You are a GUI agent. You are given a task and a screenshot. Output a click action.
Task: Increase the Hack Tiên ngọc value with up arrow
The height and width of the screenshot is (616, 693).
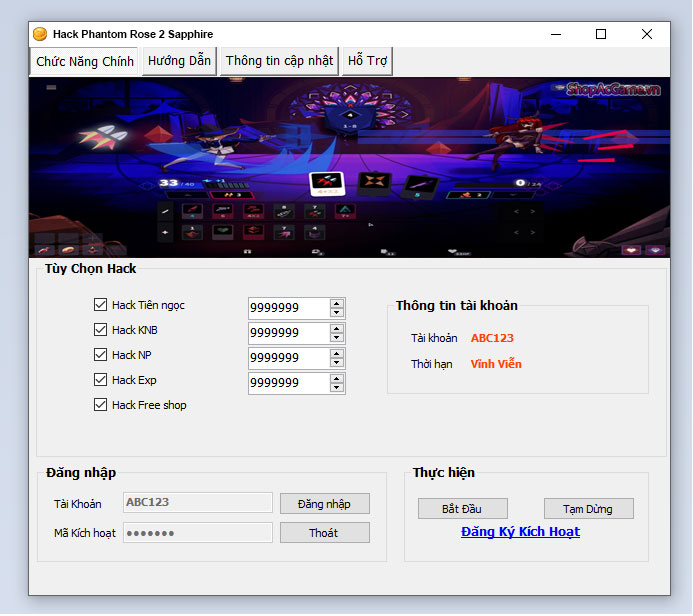tap(337, 304)
